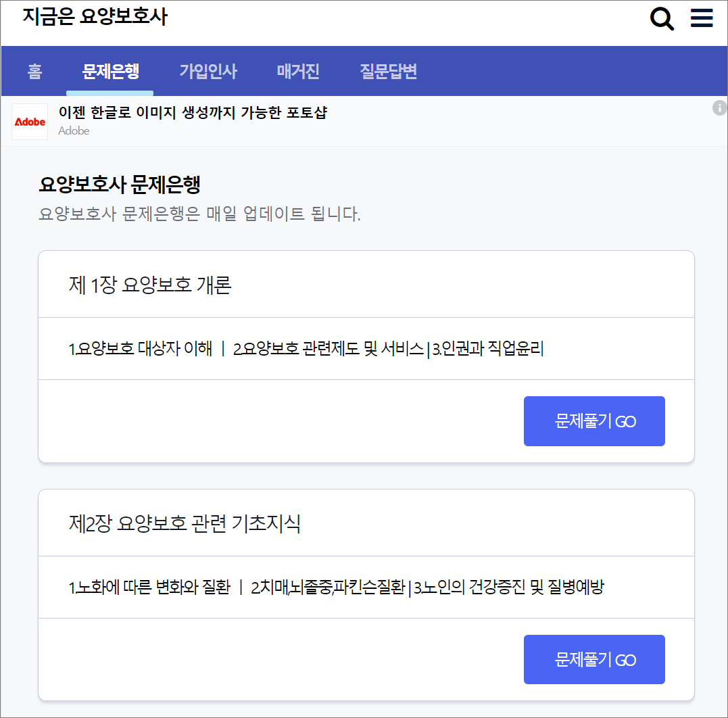Image resolution: width=728 pixels, height=718 pixels.
Task: Switch to the 홈 tab
Action: (34, 71)
